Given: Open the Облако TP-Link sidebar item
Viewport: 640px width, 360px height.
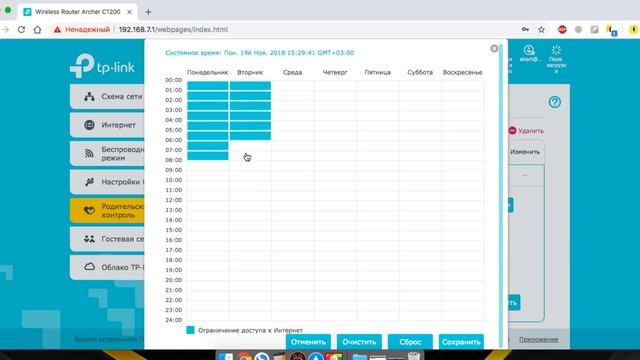Looking at the screenshot, I should coord(107,267).
